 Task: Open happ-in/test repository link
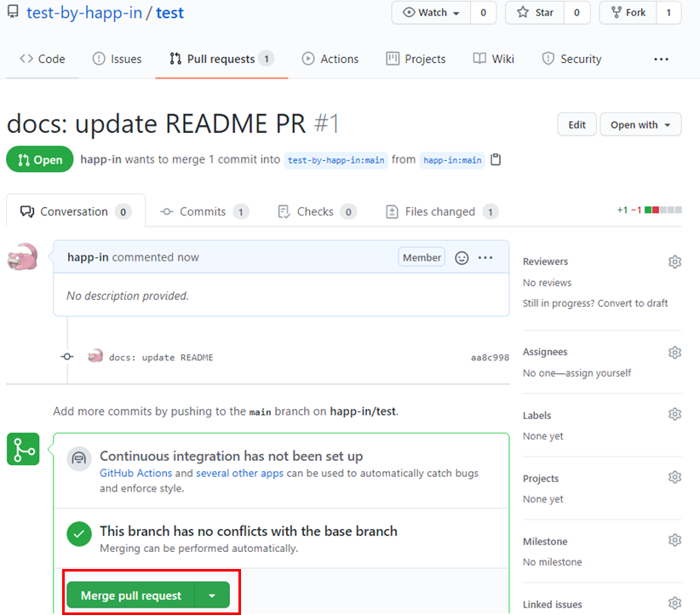[x=363, y=411]
